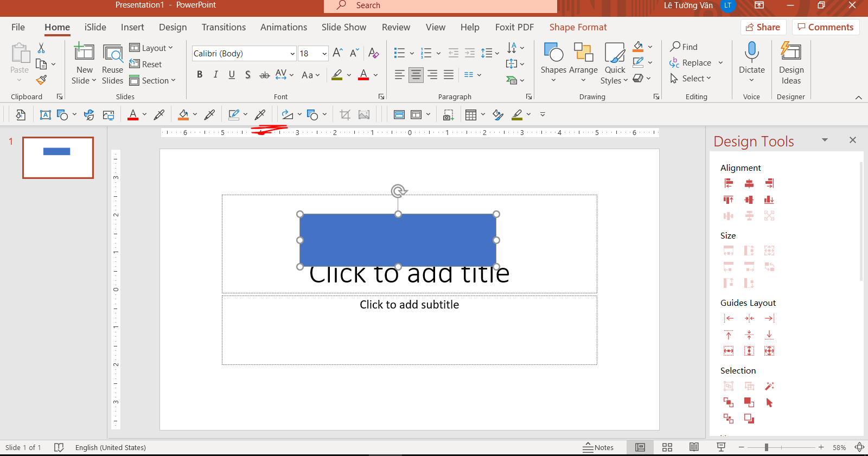Open the Arrange dropdown

(583, 62)
